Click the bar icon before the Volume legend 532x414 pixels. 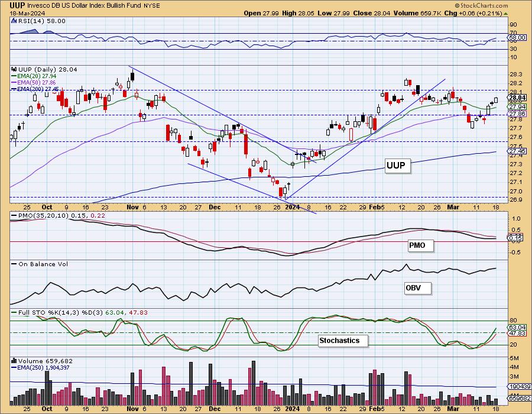tap(14, 361)
